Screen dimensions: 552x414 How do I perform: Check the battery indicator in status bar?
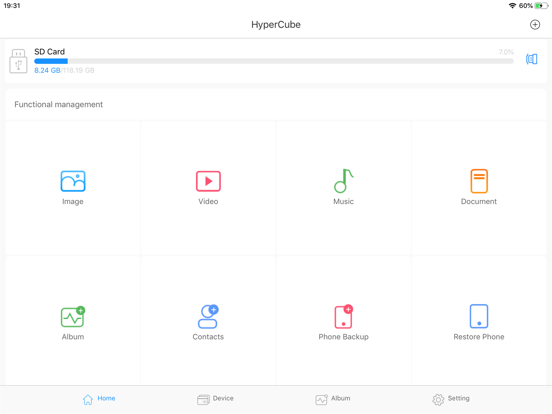[541, 6]
